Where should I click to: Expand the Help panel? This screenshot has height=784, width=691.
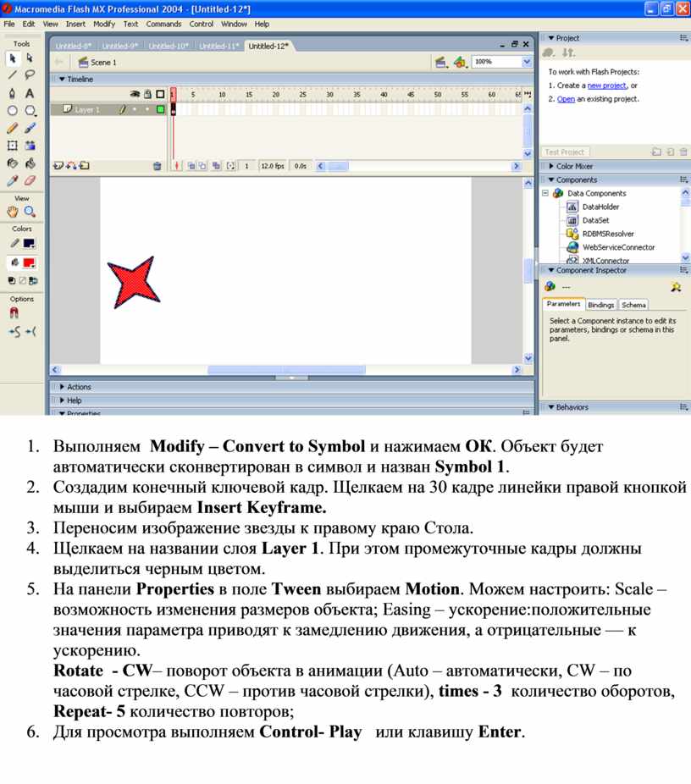click(62, 400)
